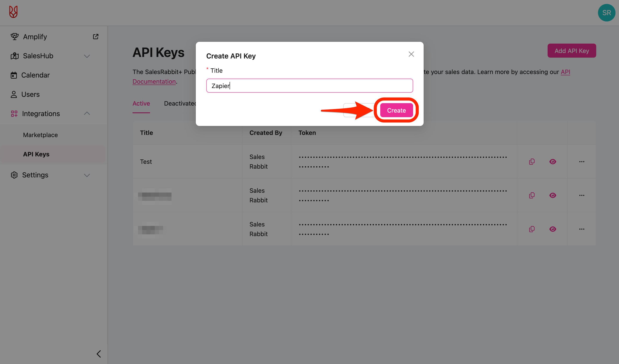The width and height of the screenshot is (619, 364).
Task: Click the Create button
Action: point(396,111)
